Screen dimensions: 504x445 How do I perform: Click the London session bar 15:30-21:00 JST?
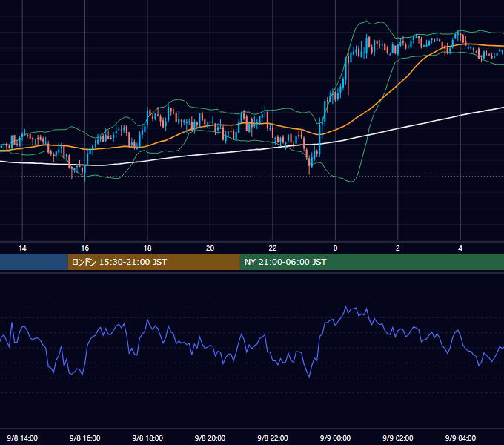tap(153, 262)
